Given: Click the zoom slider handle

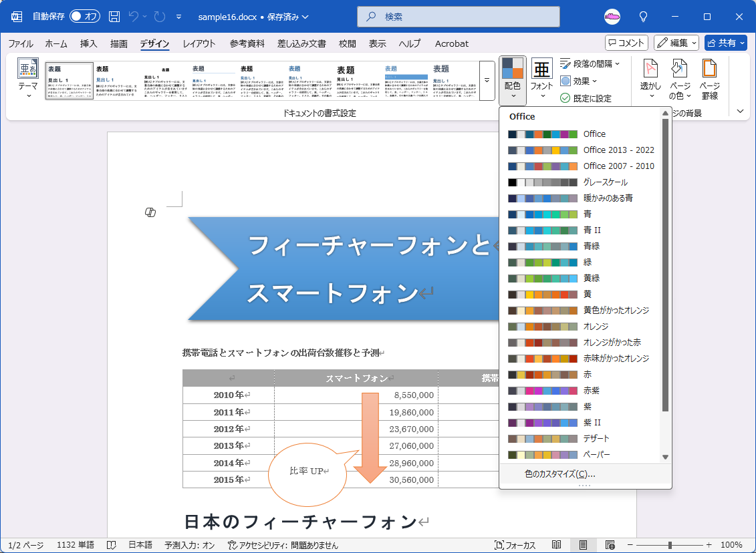Looking at the screenshot, I should tap(670, 545).
